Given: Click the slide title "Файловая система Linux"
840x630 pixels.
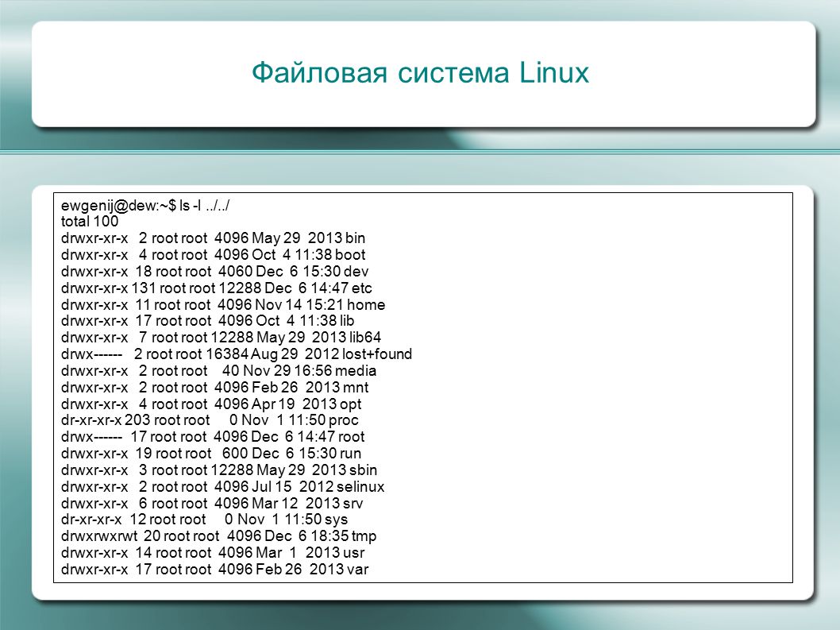Looking at the screenshot, I should [420, 72].
